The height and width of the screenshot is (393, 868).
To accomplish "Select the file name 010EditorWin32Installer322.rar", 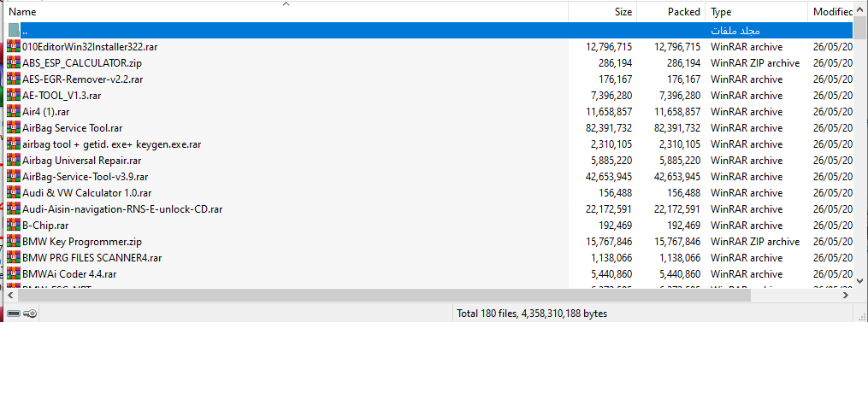I will pyautogui.click(x=90, y=47).
